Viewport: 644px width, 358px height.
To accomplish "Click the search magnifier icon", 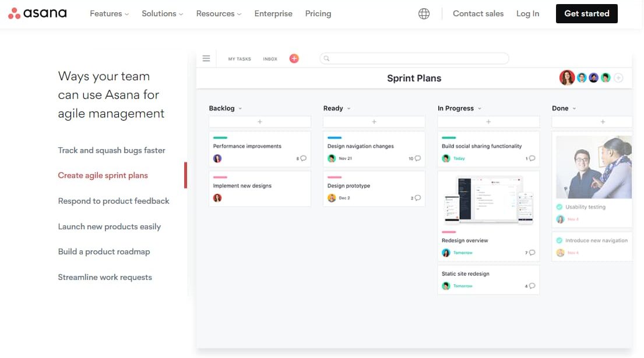I will point(326,59).
